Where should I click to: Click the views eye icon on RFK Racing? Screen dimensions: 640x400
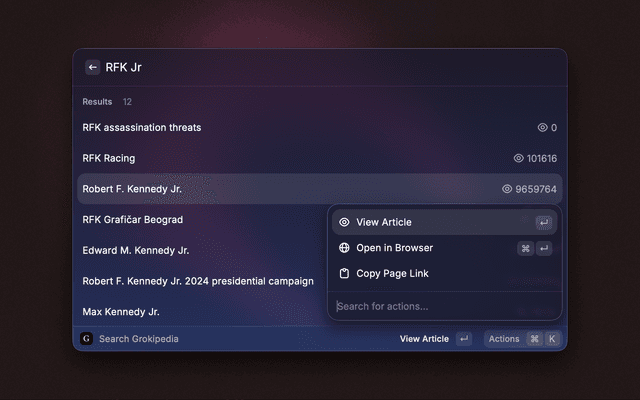pos(518,158)
